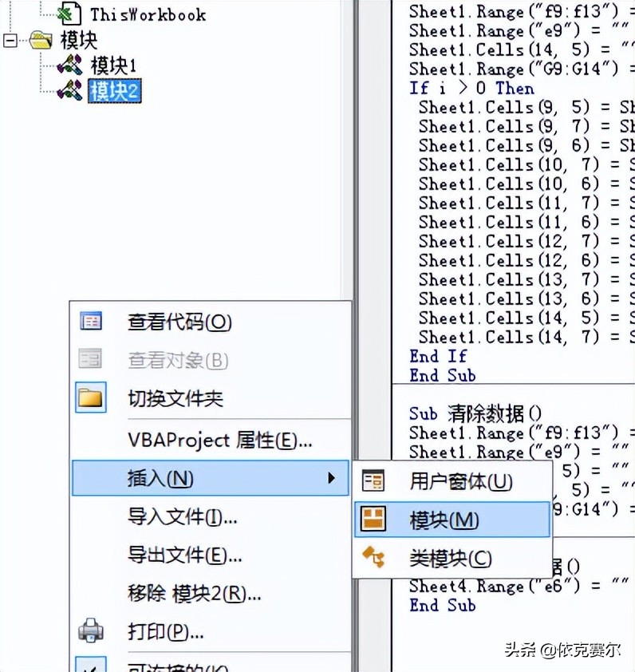Click the orange 模块 module icon
Viewport: 635px width, 672px height.
coord(373,519)
